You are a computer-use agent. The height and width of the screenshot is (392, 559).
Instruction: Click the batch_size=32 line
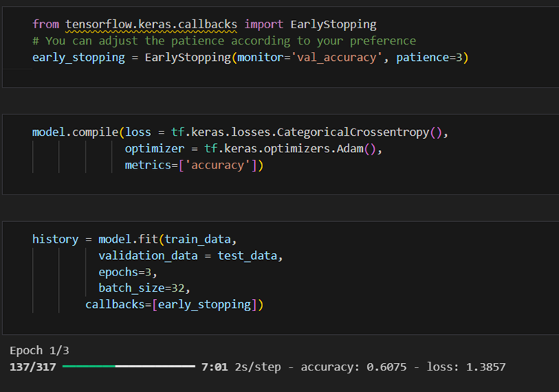141,288
